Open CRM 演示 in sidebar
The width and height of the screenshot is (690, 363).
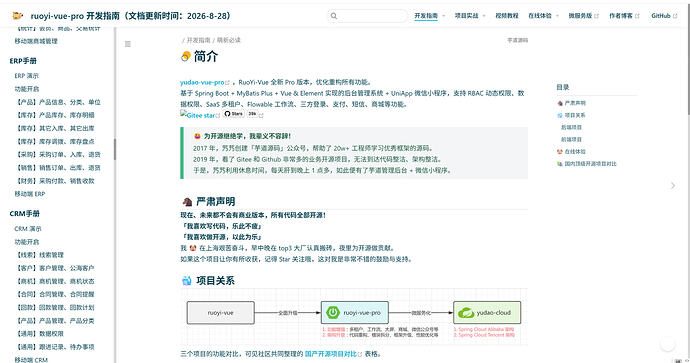tap(28, 229)
